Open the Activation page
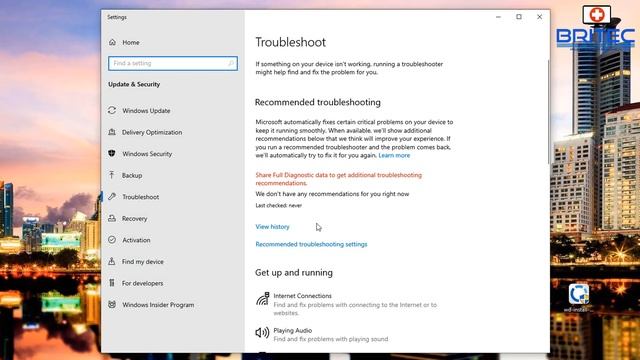This screenshot has height=360, width=640. [136, 240]
